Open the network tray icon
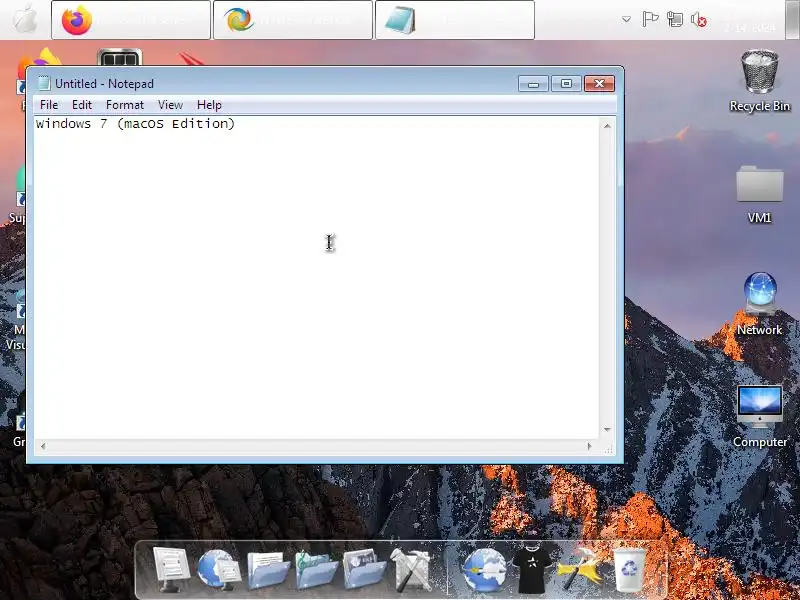The height and width of the screenshot is (600, 800). click(x=674, y=19)
